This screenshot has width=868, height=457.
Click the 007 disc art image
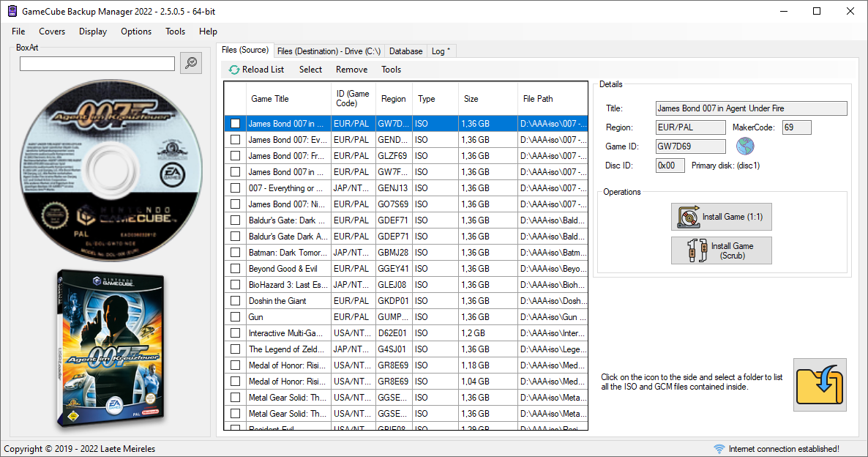(111, 170)
